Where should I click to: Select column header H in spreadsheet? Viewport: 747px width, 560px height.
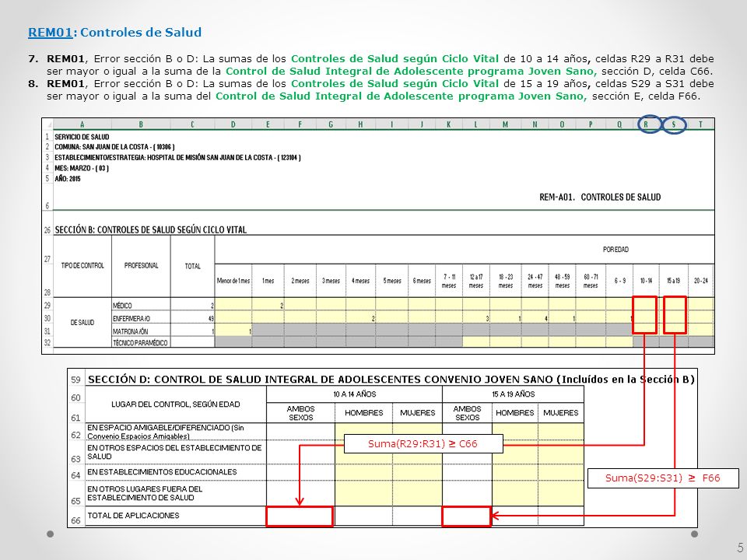pyautogui.click(x=360, y=124)
